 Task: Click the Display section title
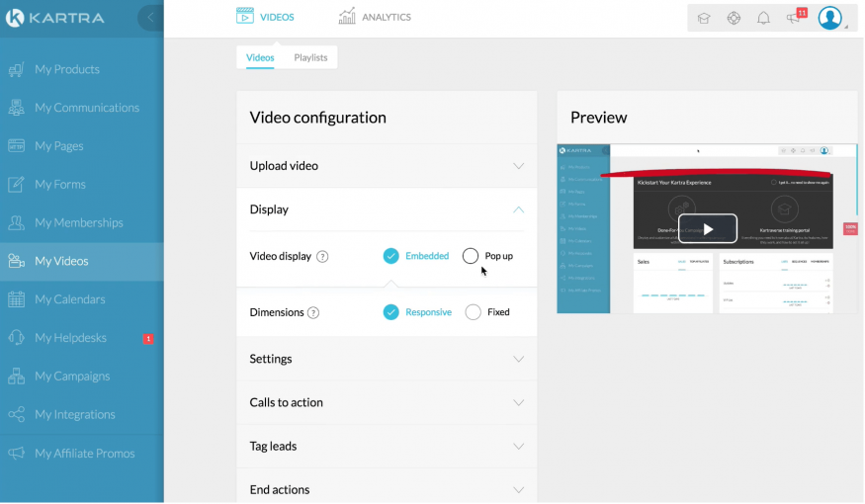click(269, 210)
